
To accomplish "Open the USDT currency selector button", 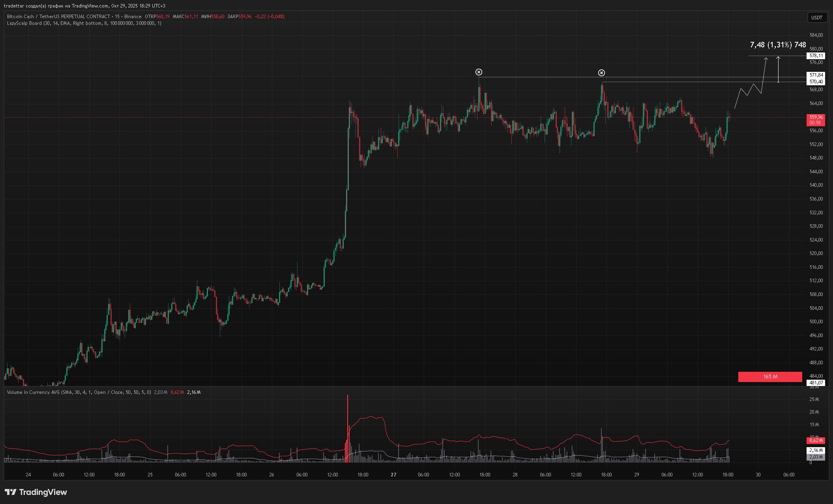I will (x=816, y=17).
